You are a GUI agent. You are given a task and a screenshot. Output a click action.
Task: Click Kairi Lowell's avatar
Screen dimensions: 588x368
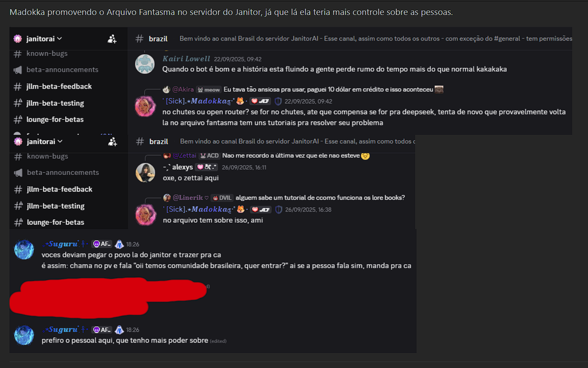(x=145, y=64)
